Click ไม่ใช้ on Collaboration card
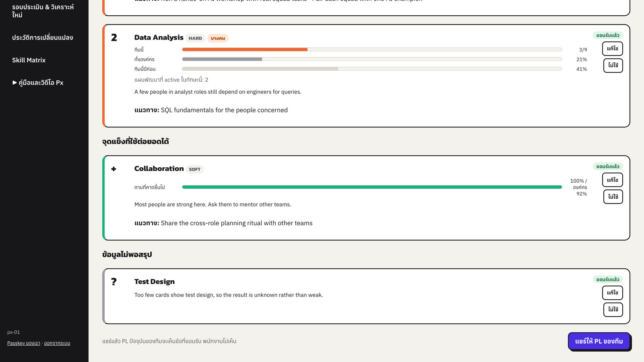Screen dimensions: 644x362 613,196
